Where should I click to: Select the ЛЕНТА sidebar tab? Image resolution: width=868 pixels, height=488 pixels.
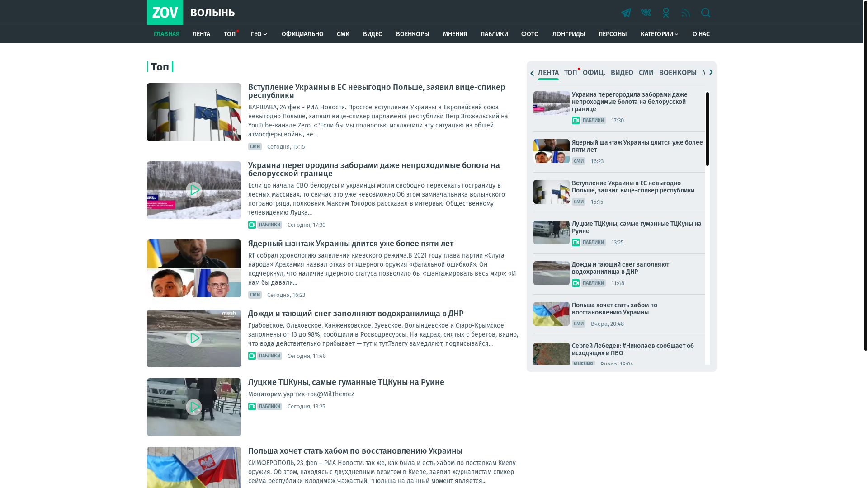coord(548,73)
